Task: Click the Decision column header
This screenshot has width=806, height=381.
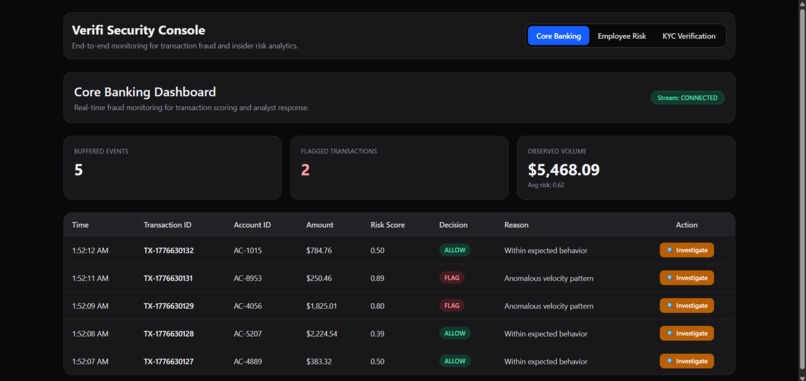Action: coord(453,225)
